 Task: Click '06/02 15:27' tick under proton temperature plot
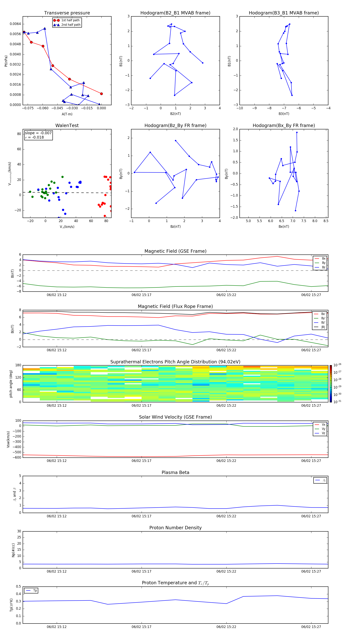(311, 627)
